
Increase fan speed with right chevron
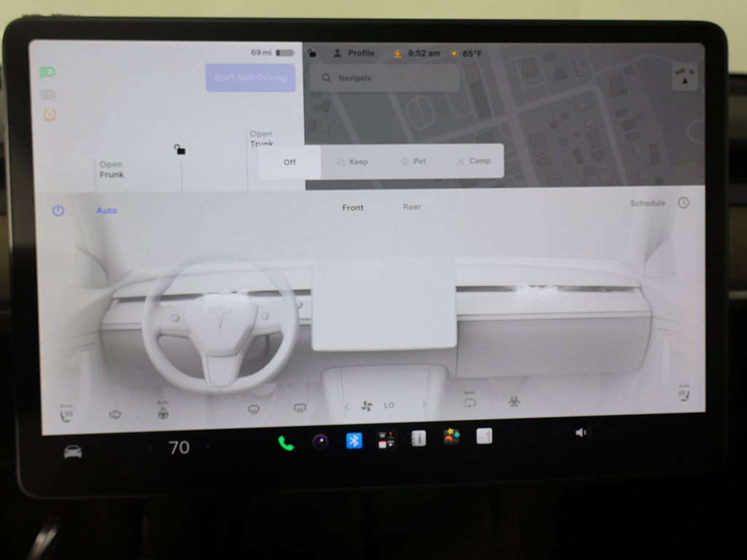pyautogui.click(x=424, y=404)
